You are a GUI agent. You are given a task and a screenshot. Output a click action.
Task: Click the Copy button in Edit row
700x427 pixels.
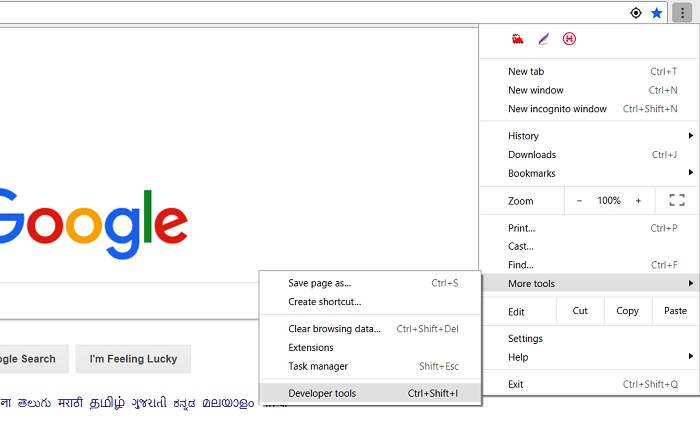[x=628, y=311]
